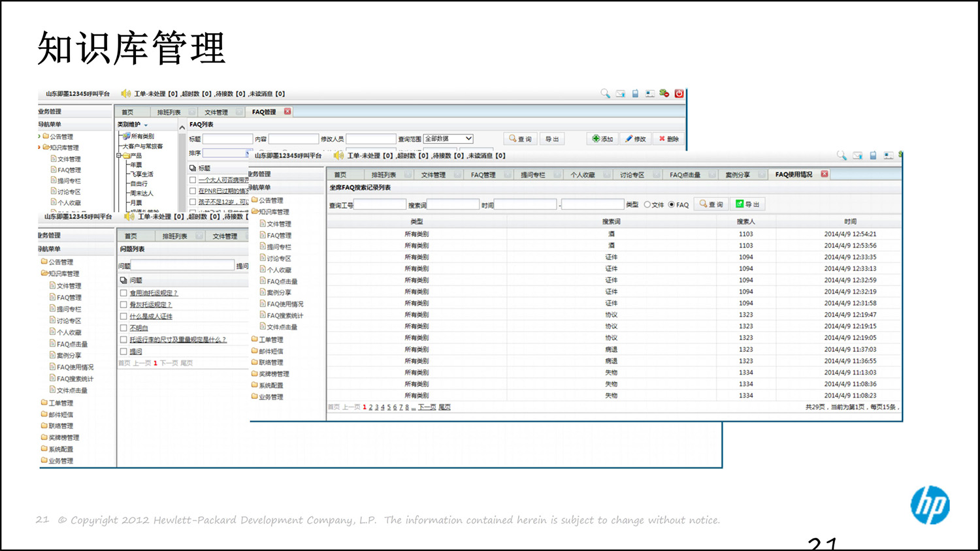Click the 查询工号 input field
This screenshot has height=551, width=980.
(x=380, y=205)
